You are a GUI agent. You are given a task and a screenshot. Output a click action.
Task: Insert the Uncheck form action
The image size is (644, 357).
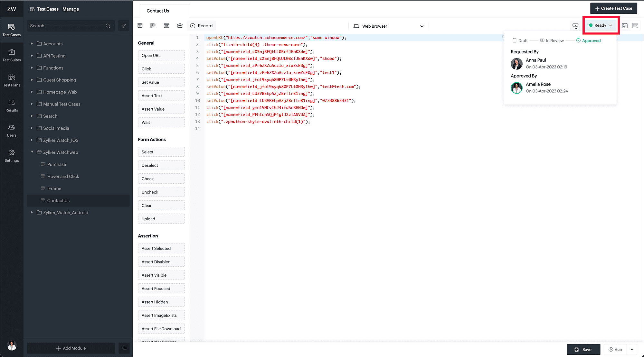[161, 192]
